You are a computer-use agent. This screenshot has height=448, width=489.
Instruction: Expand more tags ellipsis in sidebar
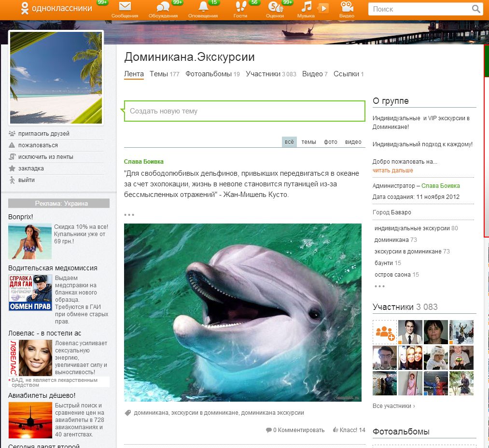379,286
